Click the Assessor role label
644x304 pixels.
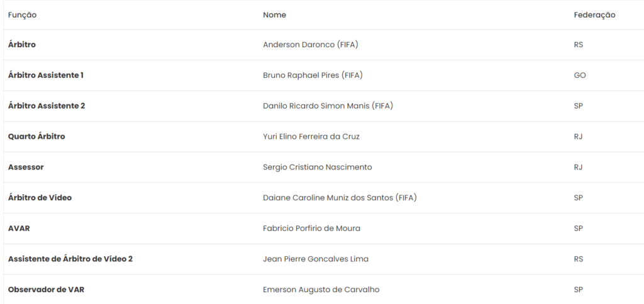(26, 167)
